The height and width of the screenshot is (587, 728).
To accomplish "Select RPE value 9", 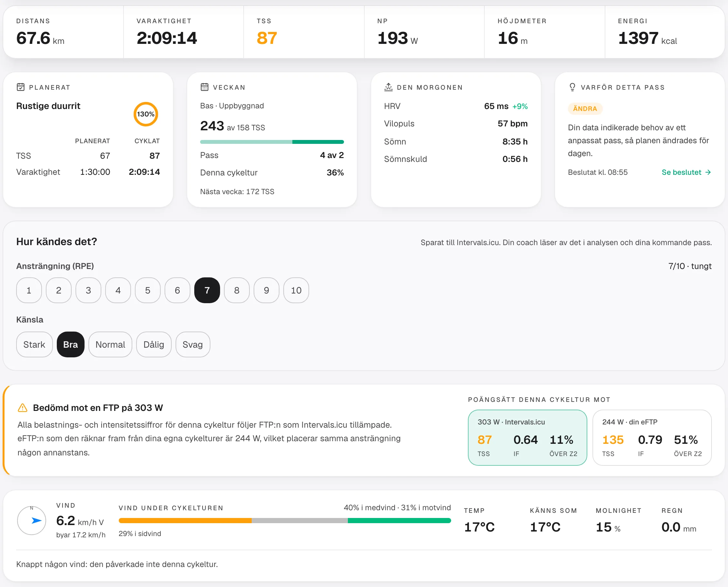I will click(267, 291).
